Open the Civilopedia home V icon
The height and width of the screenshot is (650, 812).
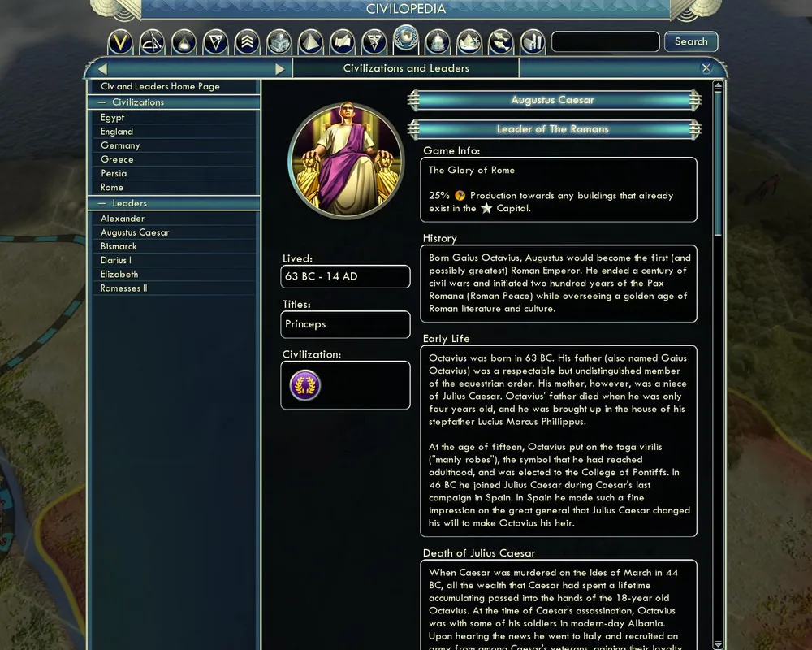(x=120, y=42)
